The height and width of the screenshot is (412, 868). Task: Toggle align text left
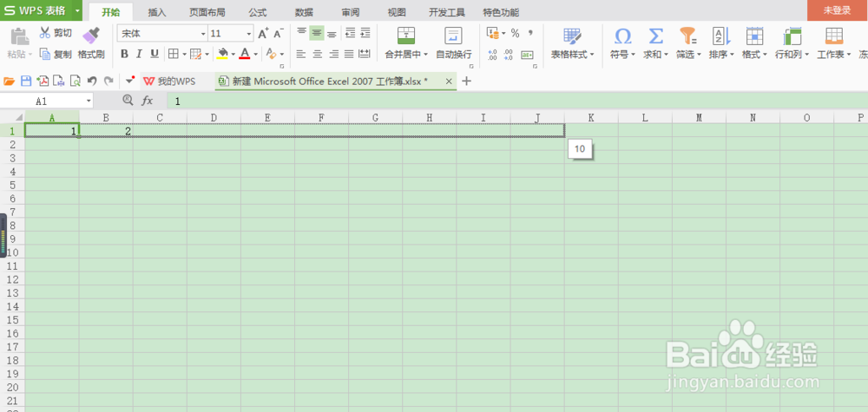(x=300, y=54)
